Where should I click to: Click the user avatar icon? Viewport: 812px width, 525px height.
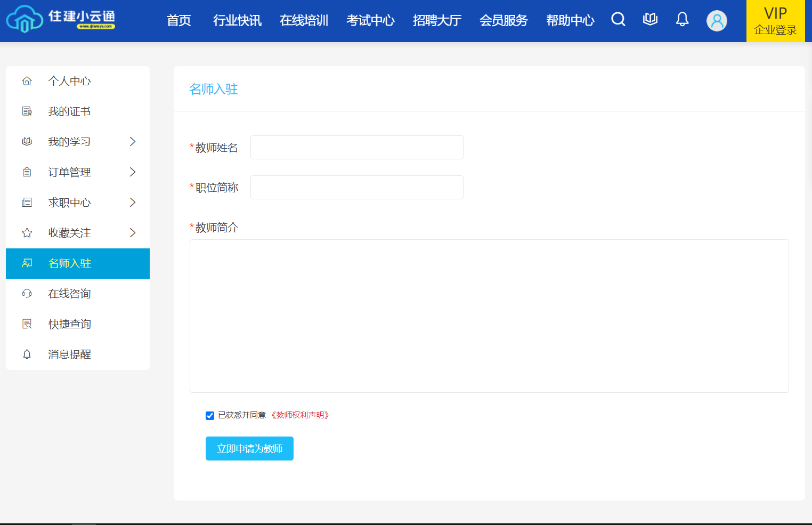point(717,21)
